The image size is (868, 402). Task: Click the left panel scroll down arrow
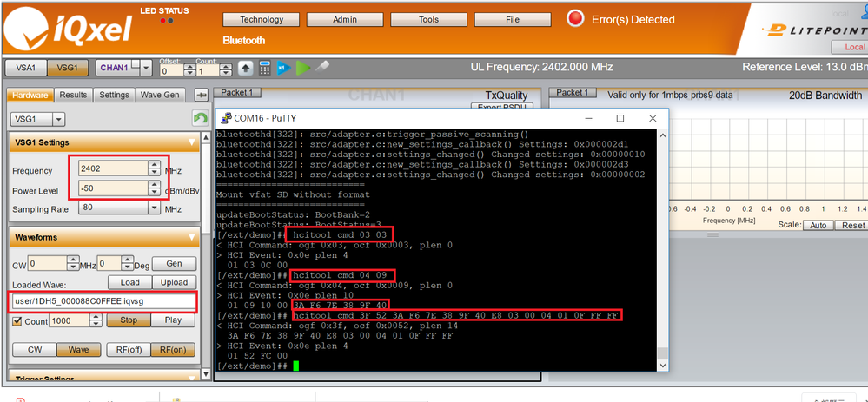click(x=205, y=376)
